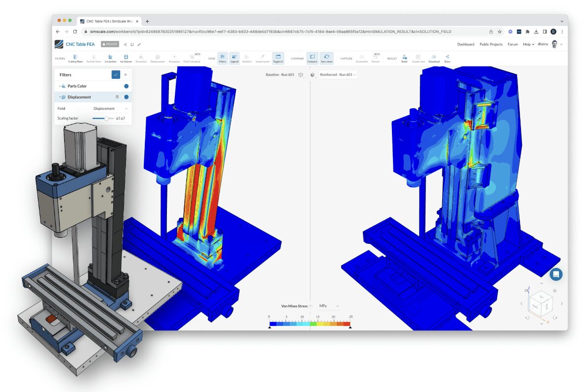Expand the Parts Color filter
The height and width of the screenshot is (392, 583).
coord(59,86)
